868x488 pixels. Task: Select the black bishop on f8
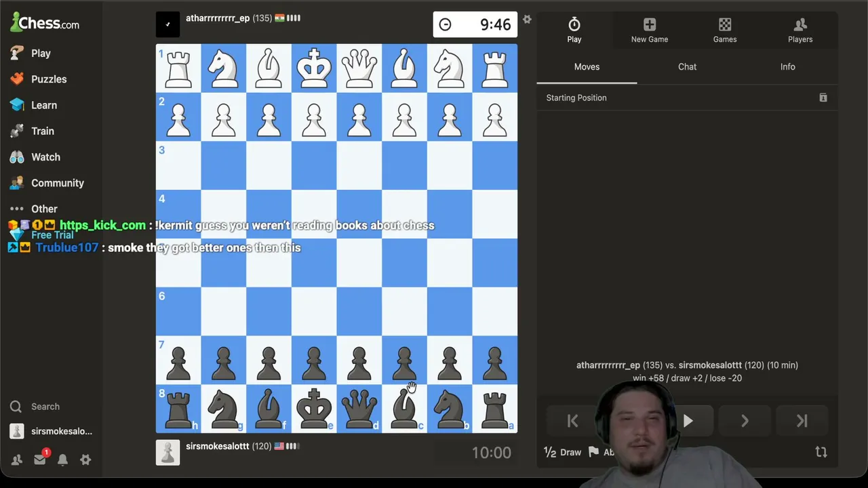click(x=269, y=409)
